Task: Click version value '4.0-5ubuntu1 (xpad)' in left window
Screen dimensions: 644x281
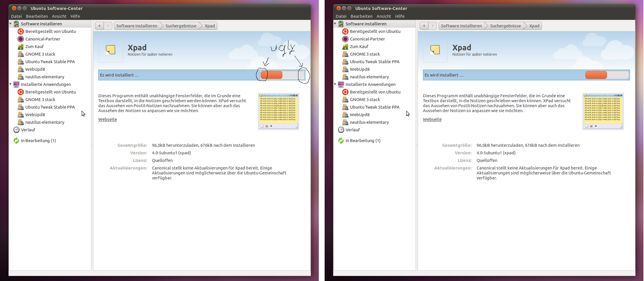Action: 171,153
